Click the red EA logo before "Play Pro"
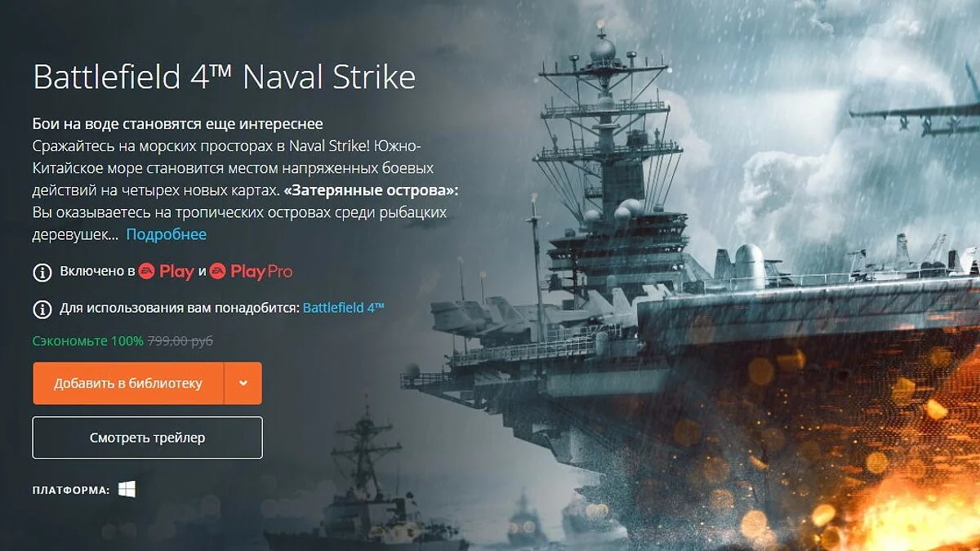 (218, 272)
